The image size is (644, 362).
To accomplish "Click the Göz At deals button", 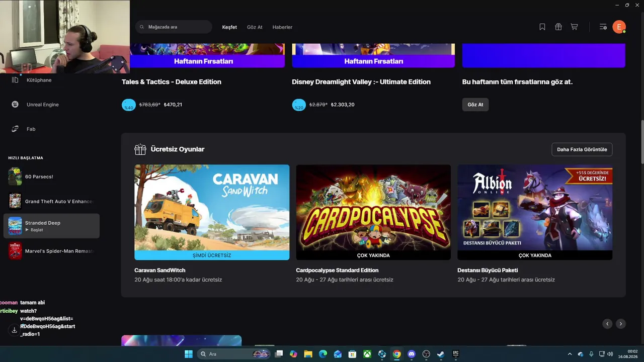I will pos(475,105).
